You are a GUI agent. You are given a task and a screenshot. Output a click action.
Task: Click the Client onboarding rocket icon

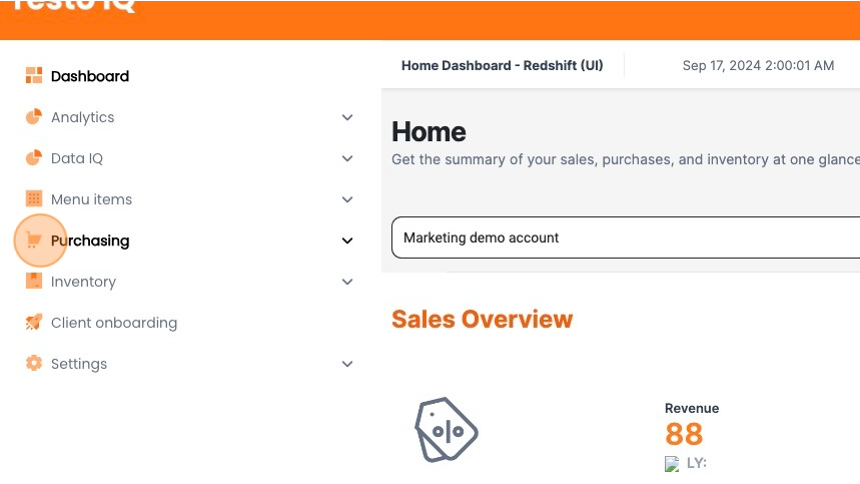coord(33,322)
